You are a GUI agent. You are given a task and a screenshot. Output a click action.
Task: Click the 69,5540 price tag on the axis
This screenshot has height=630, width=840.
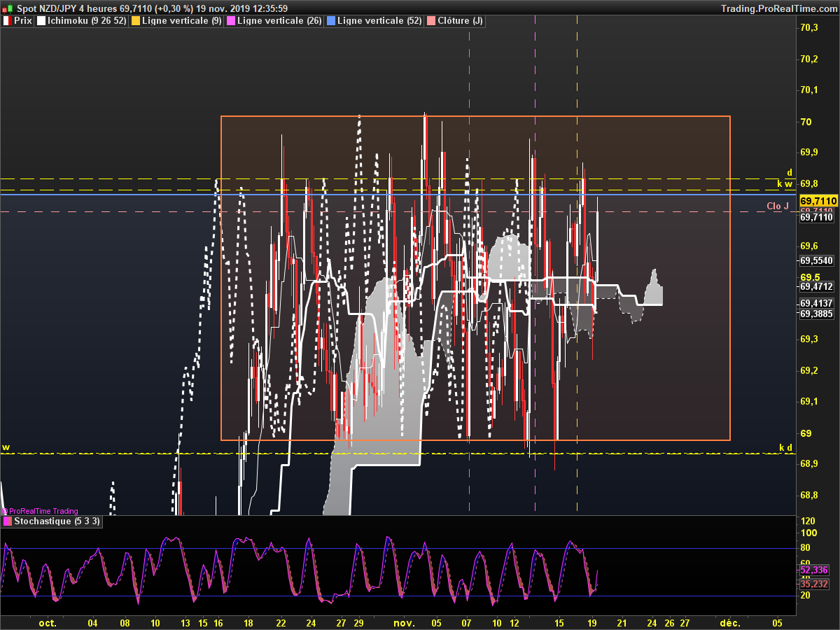tap(817, 260)
